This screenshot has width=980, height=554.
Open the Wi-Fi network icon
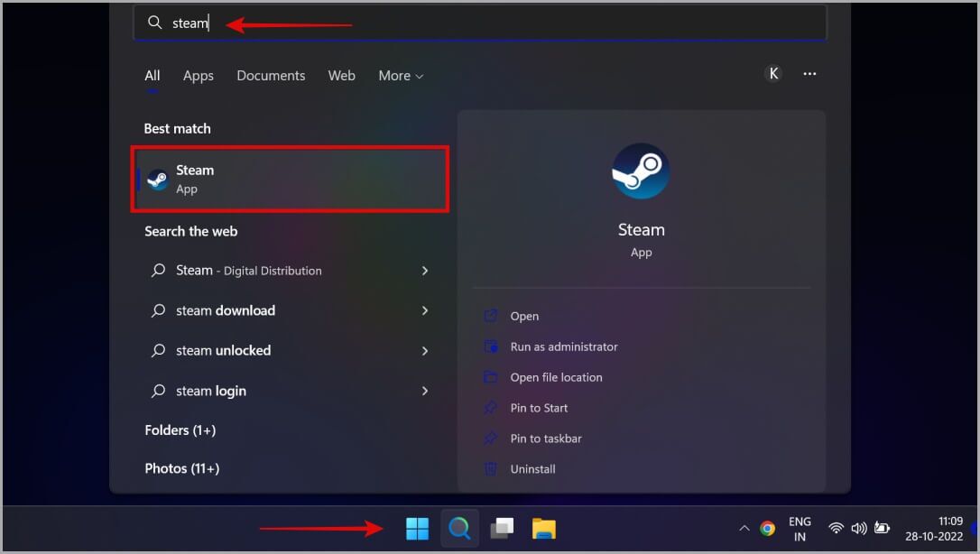point(836,529)
